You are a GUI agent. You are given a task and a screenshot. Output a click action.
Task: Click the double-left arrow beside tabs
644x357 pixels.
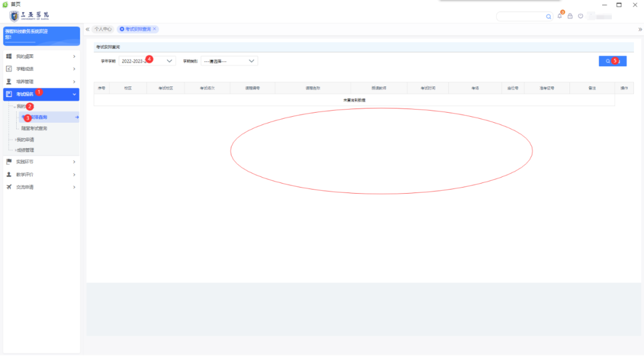pyautogui.click(x=88, y=29)
